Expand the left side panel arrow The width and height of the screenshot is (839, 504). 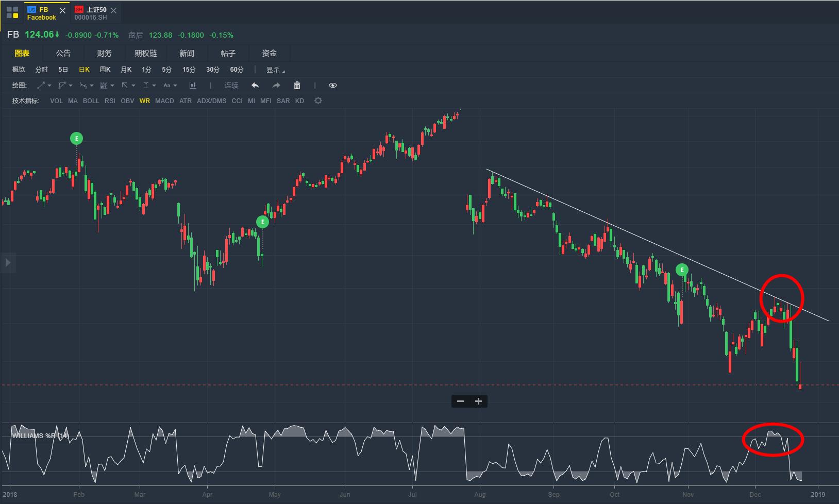(8, 263)
